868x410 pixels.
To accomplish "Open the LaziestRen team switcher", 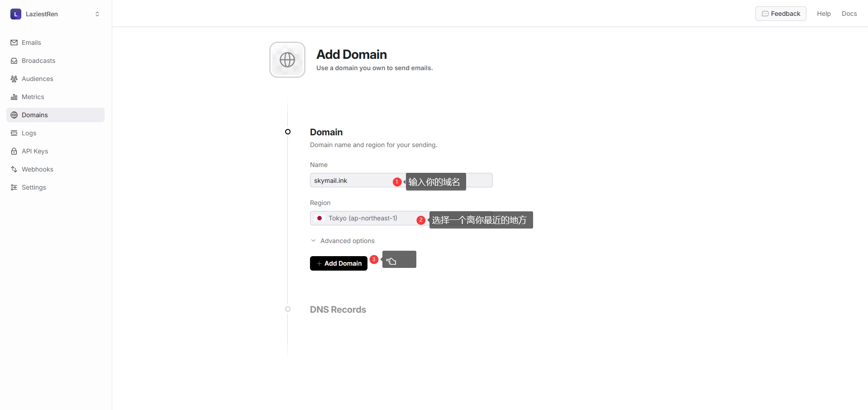I will [55, 14].
